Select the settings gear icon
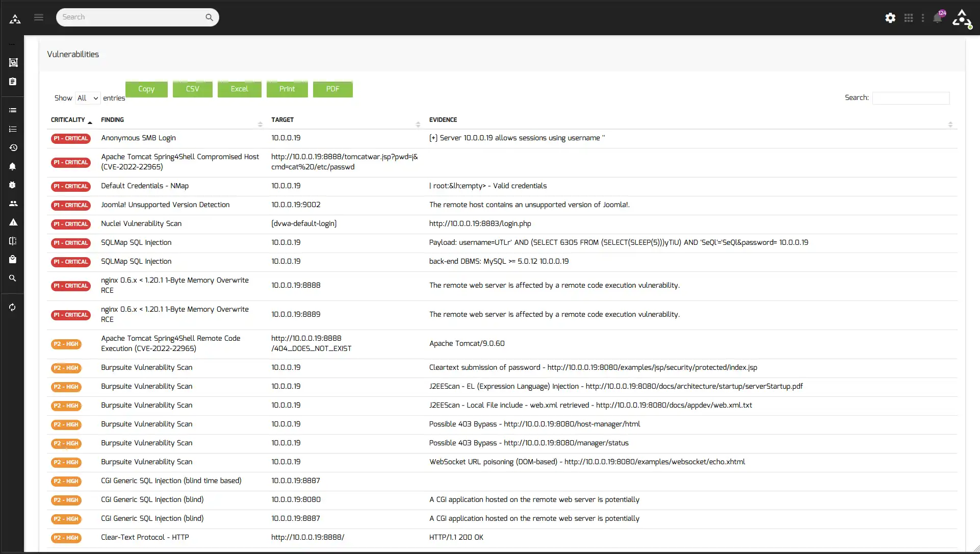Image resolution: width=980 pixels, height=554 pixels. [890, 17]
